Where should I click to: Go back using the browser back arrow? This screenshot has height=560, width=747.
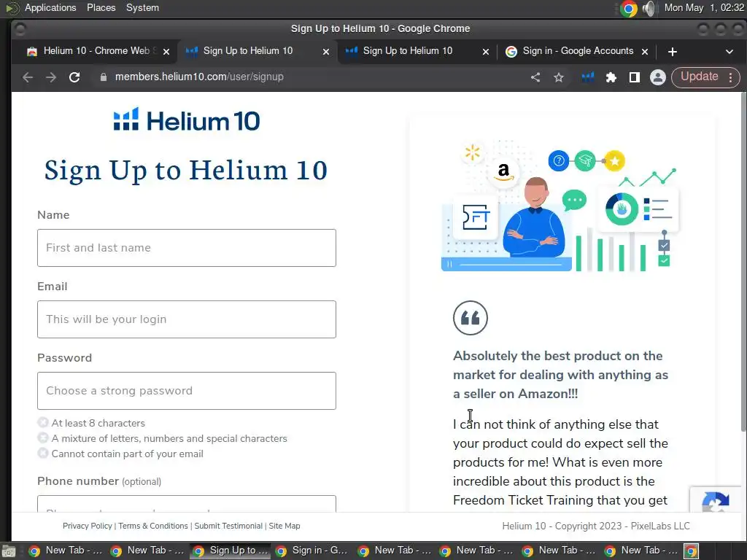(x=28, y=77)
